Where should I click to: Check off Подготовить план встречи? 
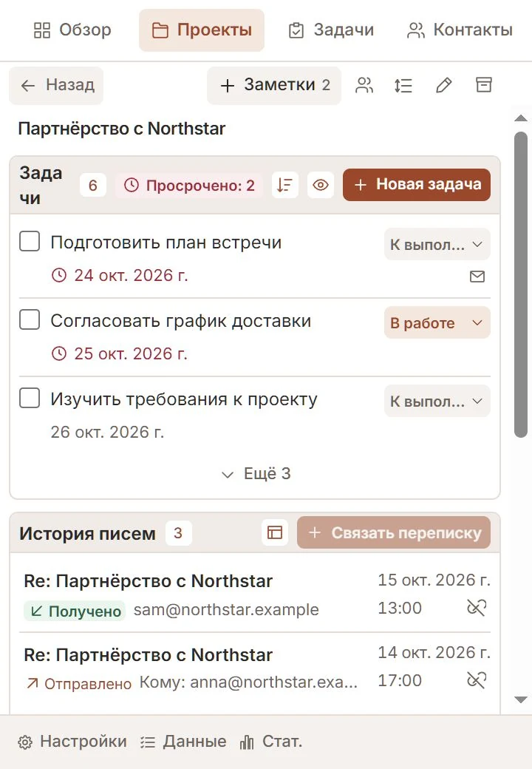(x=30, y=241)
